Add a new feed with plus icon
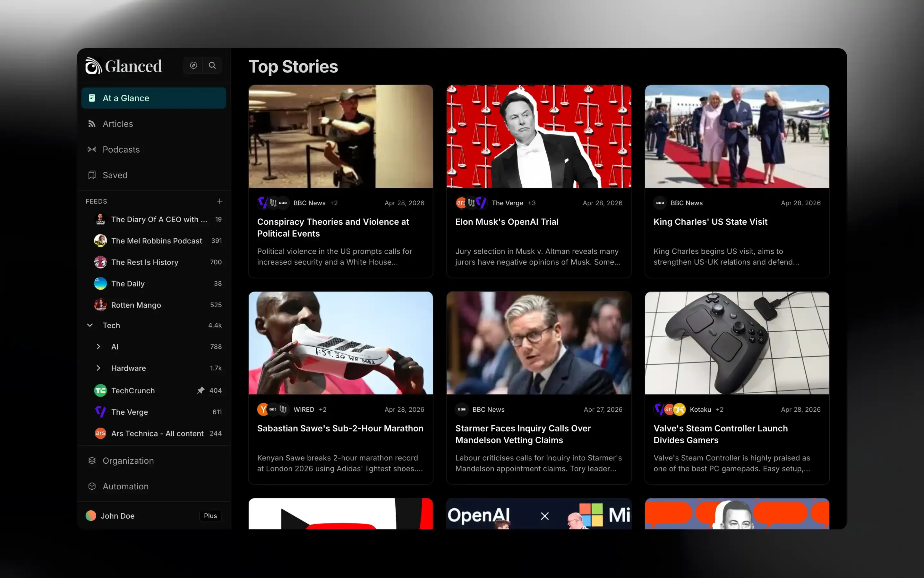924x578 pixels. point(219,201)
